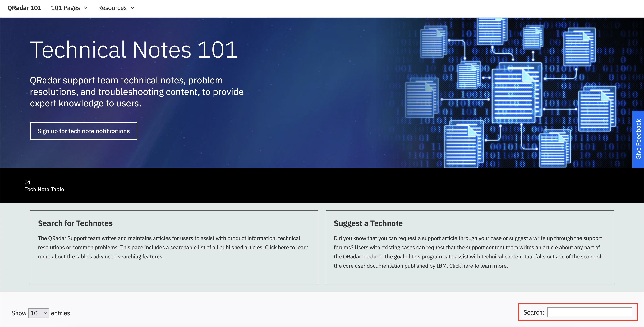This screenshot has width=644, height=327.
Task: Sign up for tech note notifications
Action: coord(84,131)
